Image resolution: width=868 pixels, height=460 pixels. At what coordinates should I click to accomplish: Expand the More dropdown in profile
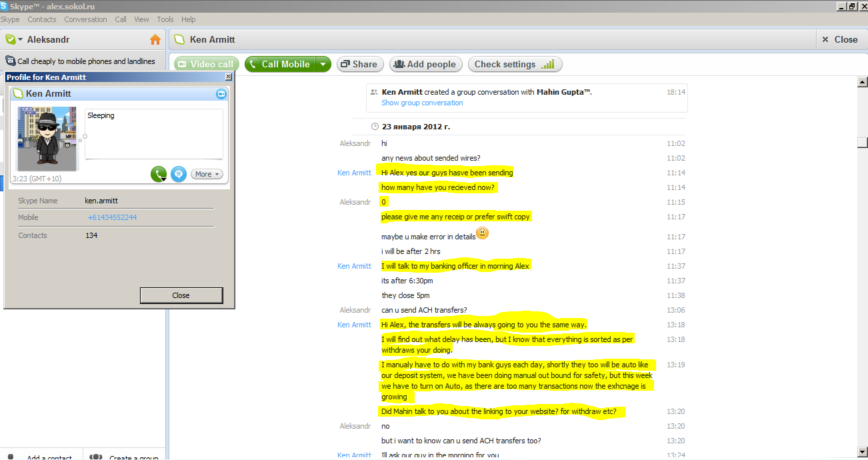(x=207, y=174)
